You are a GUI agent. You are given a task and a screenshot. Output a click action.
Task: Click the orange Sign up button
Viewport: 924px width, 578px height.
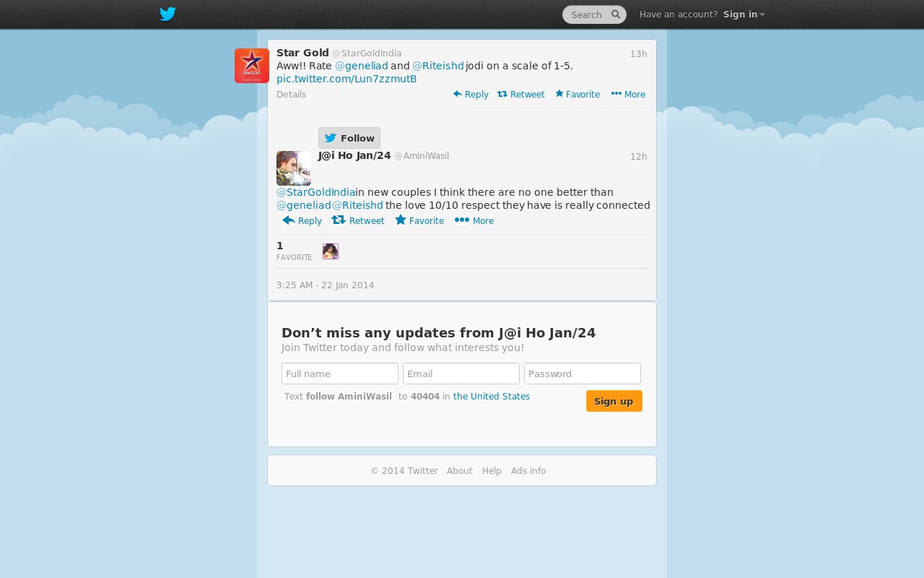pos(614,401)
